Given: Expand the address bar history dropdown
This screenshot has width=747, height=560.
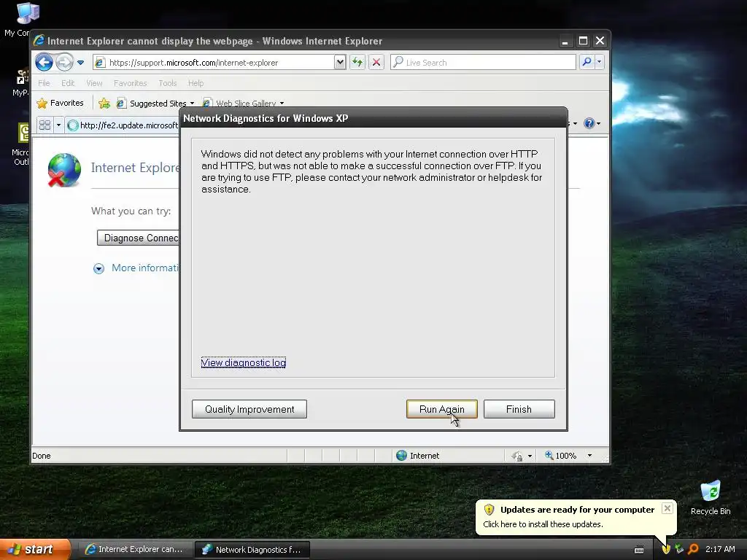Looking at the screenshot, I should click(340, 63).
